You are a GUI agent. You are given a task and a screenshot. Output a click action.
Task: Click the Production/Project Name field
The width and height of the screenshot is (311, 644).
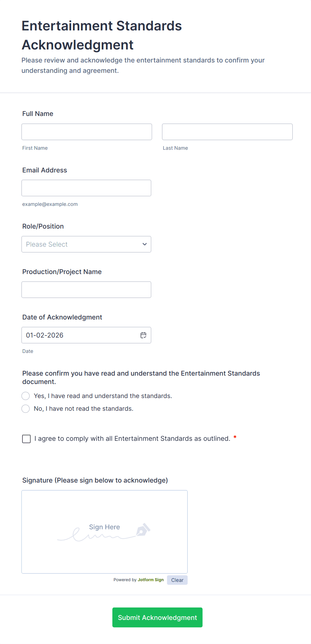[x=86, y=290]
